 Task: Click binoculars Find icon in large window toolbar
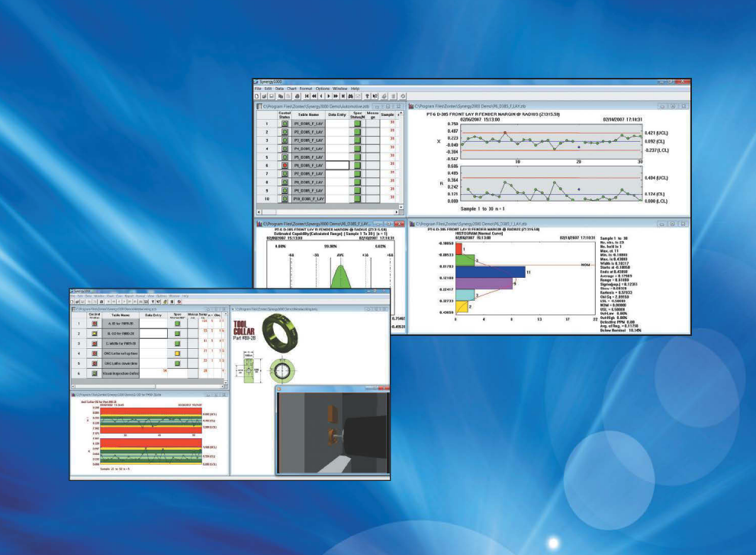pyautogui.click(x=350, y=96)
